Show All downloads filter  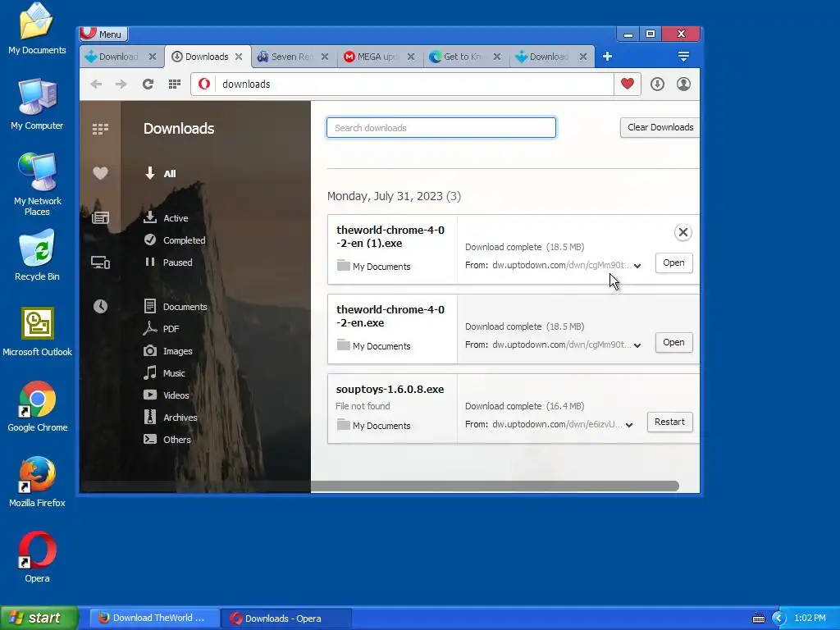coord(160,173)
